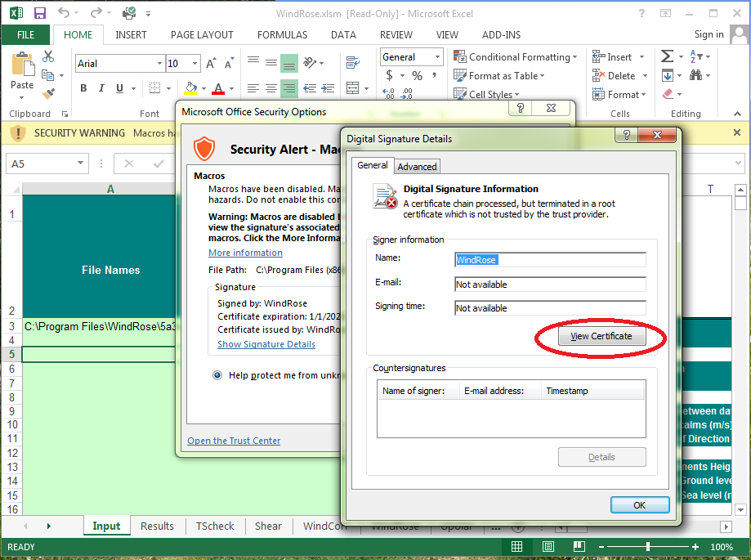The image size is (751, 560).
Task: Toggle Wrap Text
Action: point(353,63)
